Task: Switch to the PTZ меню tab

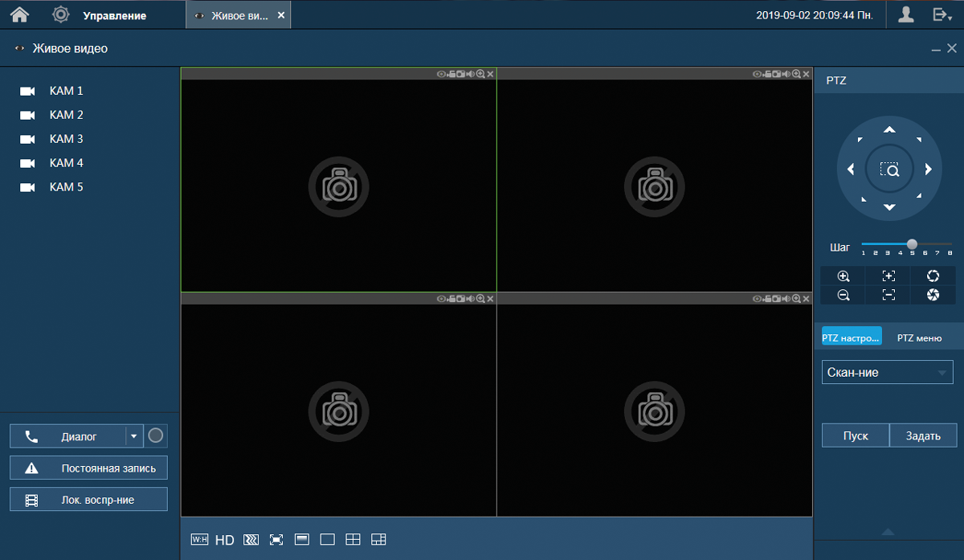Action: [919, 338]
